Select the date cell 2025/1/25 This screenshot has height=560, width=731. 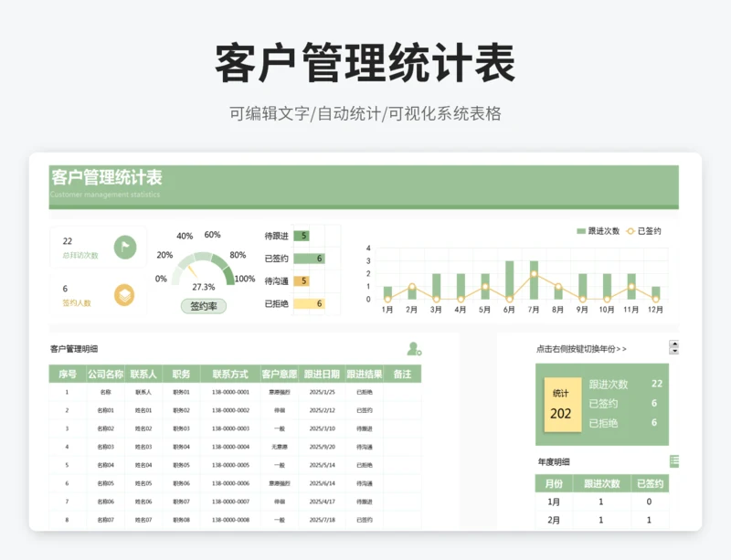click(x=323, y=392)
